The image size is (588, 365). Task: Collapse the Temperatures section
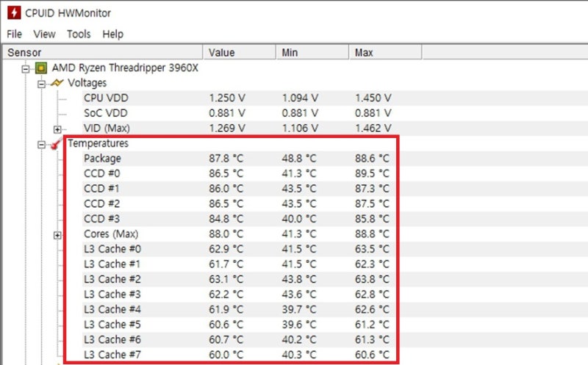(x=42, y=145)
